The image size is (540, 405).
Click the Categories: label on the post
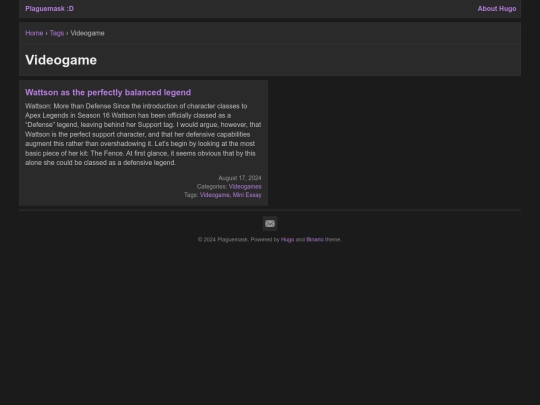click(x=212, y=186)
